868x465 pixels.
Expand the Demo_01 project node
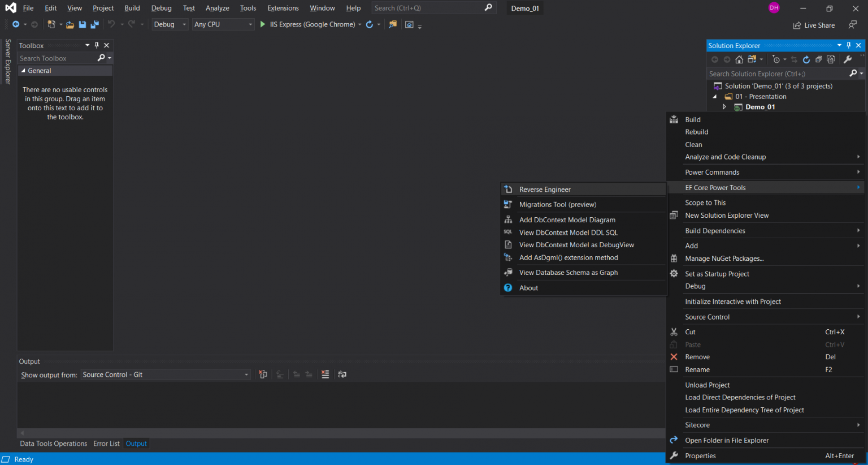pyautogui.click(x=725, y=107)
